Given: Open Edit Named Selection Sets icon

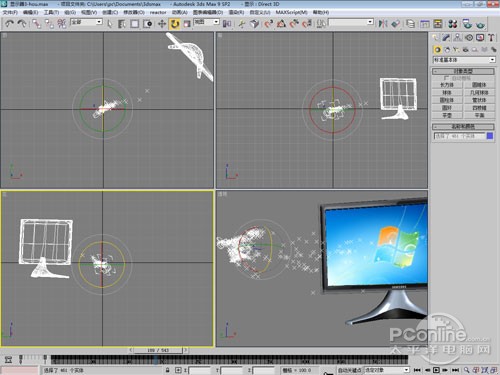Looking at the screenshot, I should tap(321, 24).
